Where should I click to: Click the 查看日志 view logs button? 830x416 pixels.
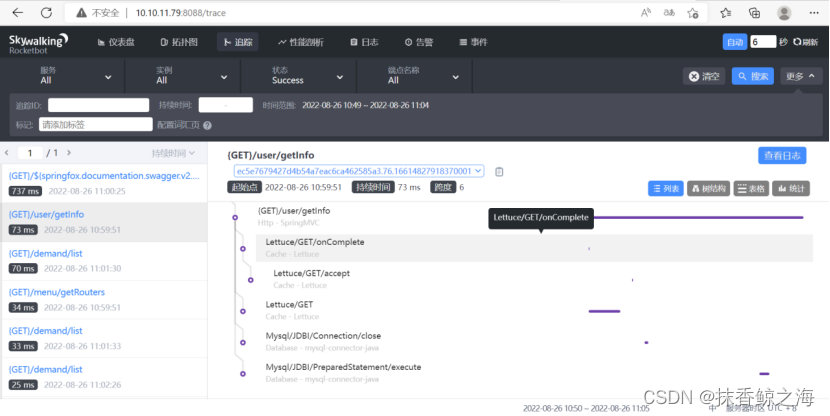[x=782, y=156]
